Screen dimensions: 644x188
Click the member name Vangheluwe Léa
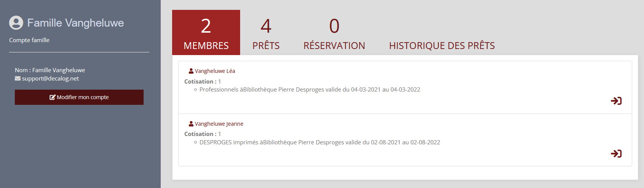tap(215, 71)
